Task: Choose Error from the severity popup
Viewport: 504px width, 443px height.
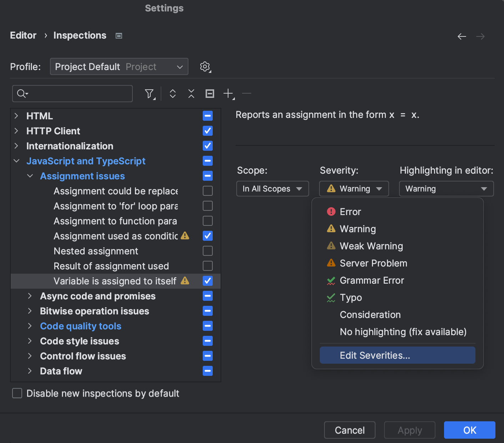Action: point(350,211)
